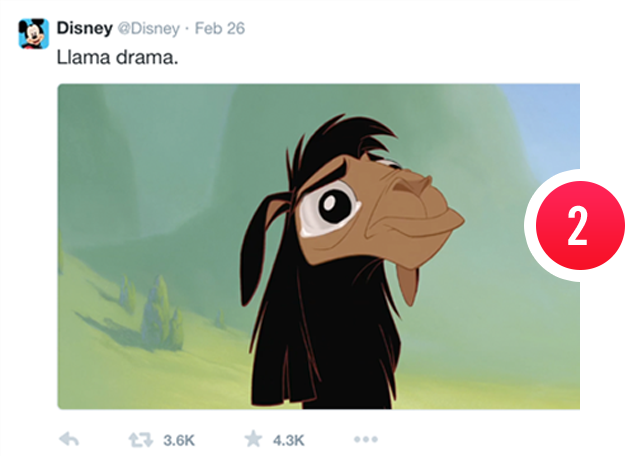Click the small trees on the hillside

[157, 313]
